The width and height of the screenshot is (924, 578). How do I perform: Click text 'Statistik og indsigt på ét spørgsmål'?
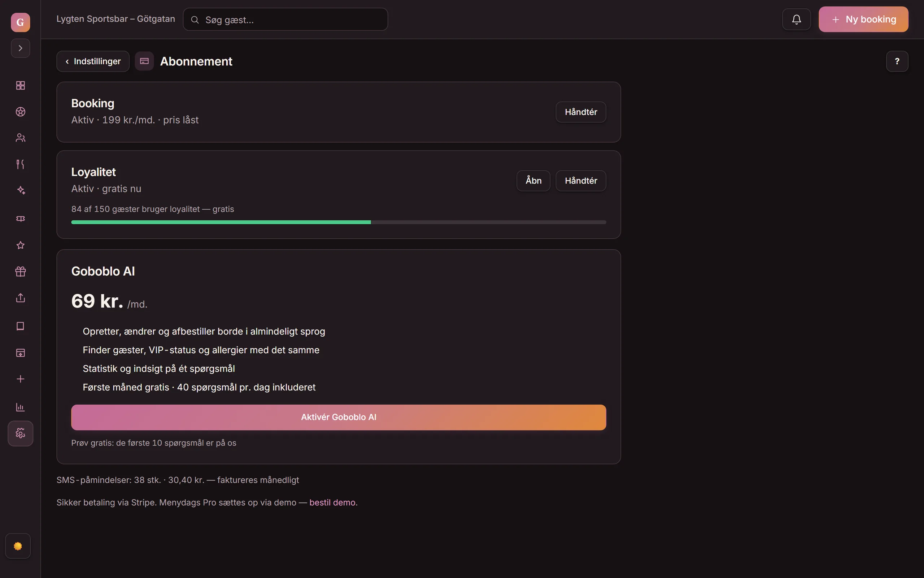(x=159, y=369)
